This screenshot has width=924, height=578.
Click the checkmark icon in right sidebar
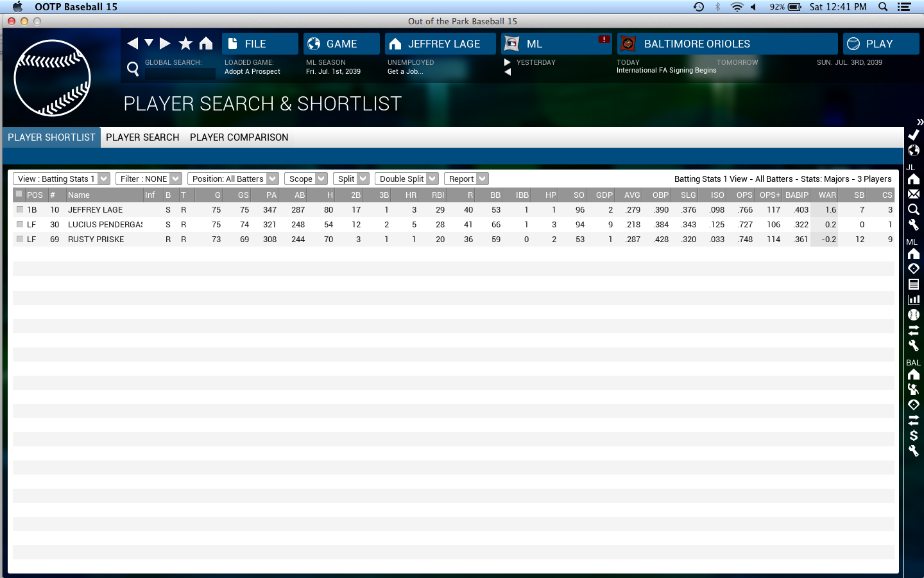click(x=914, y=135)
